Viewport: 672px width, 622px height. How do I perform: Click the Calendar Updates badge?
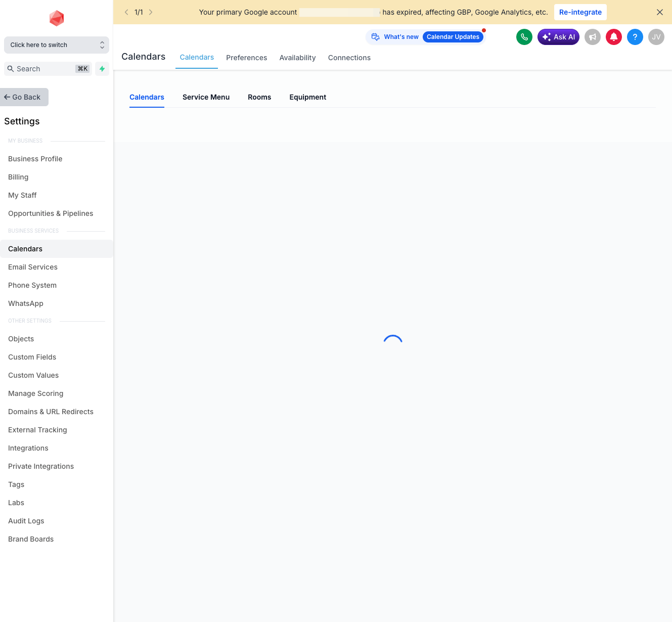453,37
